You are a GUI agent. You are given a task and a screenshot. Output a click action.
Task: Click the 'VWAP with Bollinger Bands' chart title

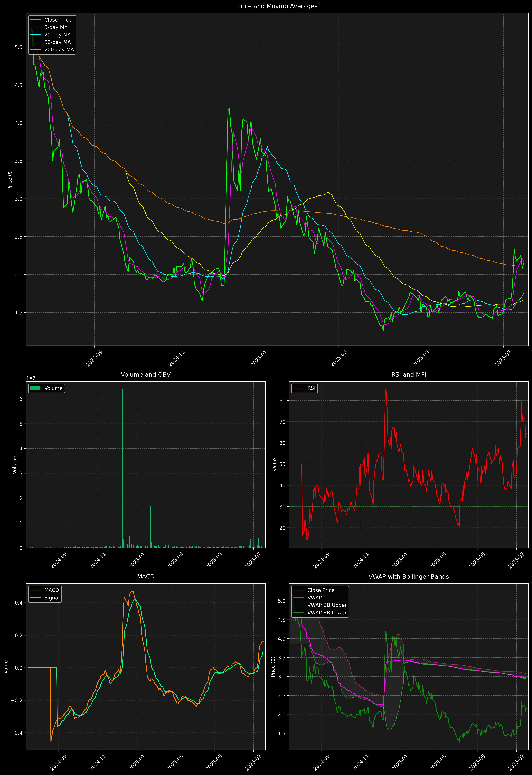409,577
